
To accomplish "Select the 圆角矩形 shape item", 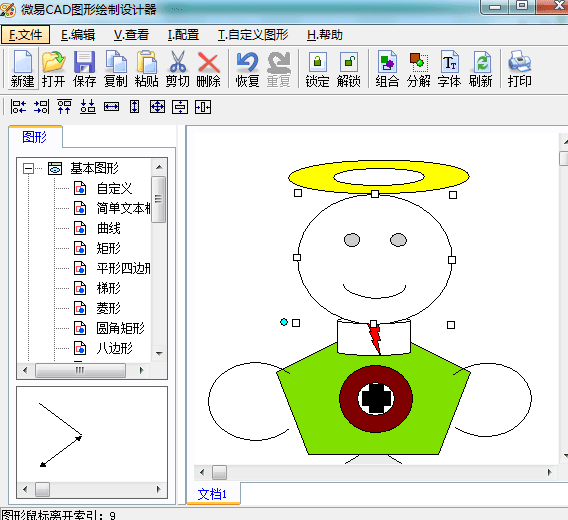I will 121,328.
